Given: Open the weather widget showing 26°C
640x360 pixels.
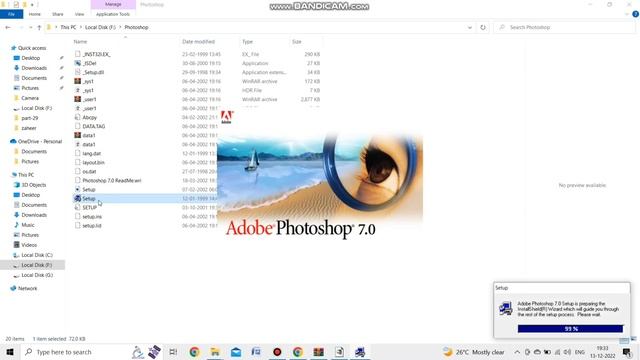Looking at the screenshot, I should pos(474,352).
